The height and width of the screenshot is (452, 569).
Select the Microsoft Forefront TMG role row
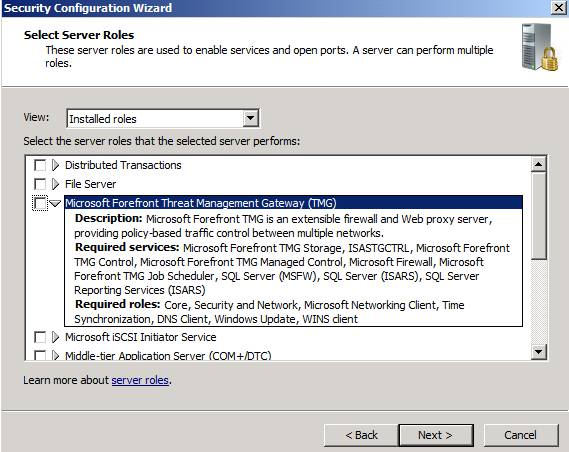click(x=293, y=203)
